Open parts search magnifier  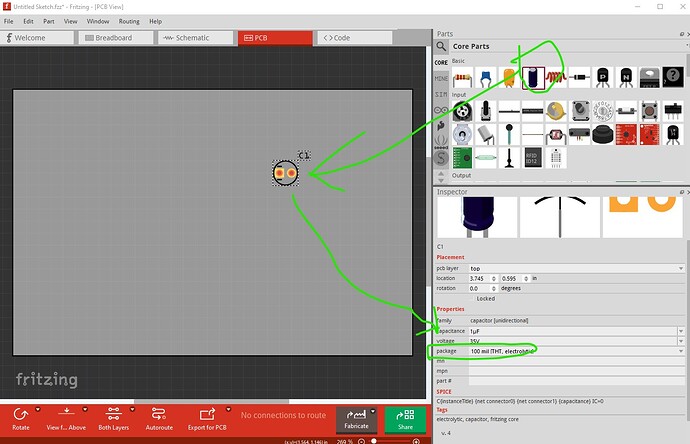(x=441, y=46)
